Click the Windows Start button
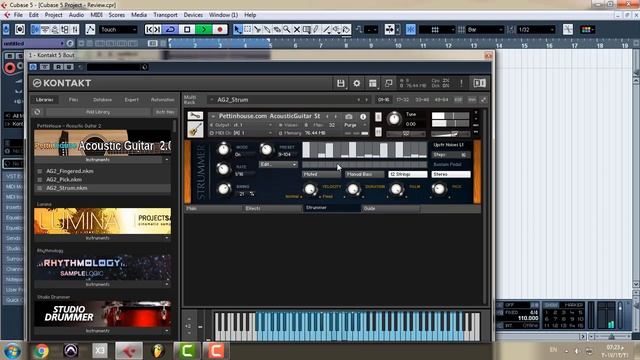 12,351
